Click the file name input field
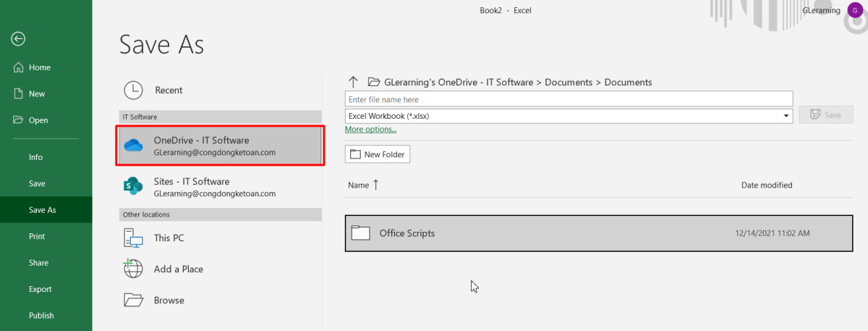This screenshot has height=331, width=868. [x=569, y=99]
